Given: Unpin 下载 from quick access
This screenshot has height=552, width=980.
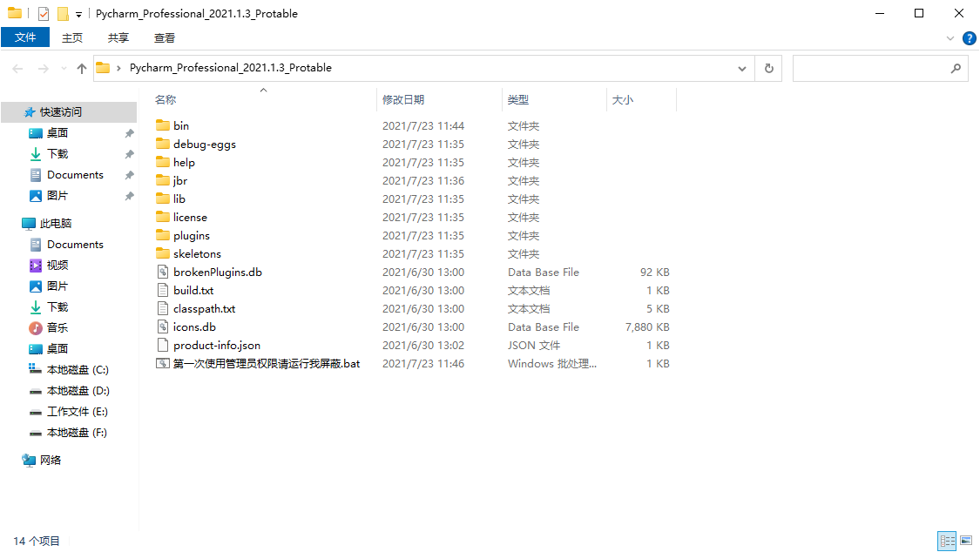Looking at the screenshot, I should click(130, 153).
